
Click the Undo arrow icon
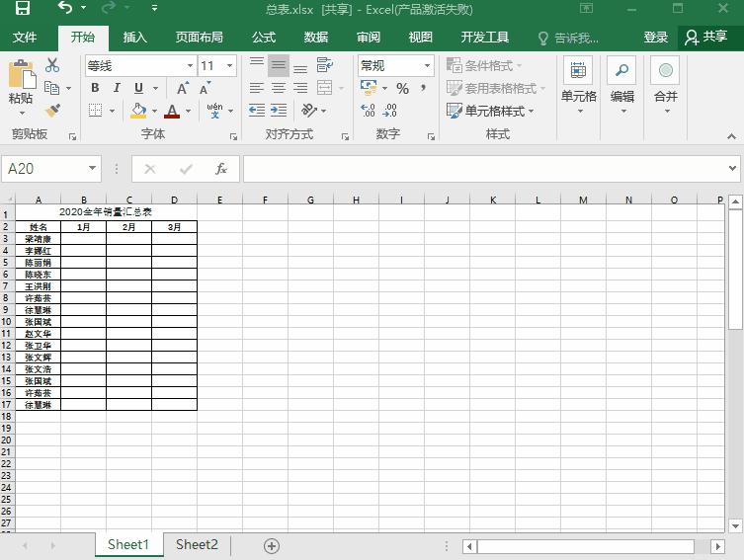point(65,8)
